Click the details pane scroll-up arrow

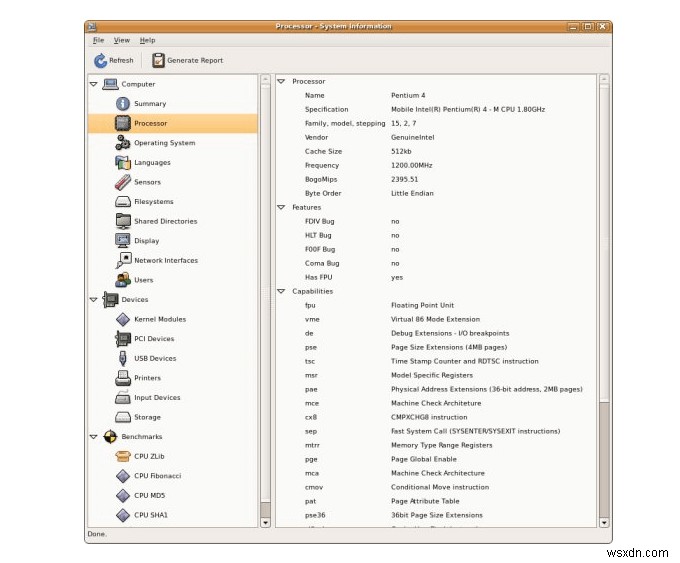604,79
